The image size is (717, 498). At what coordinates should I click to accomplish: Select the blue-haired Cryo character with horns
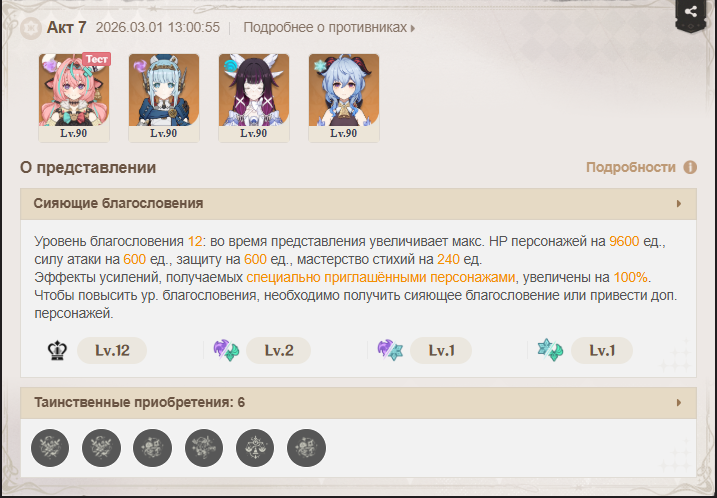(344, 97)
